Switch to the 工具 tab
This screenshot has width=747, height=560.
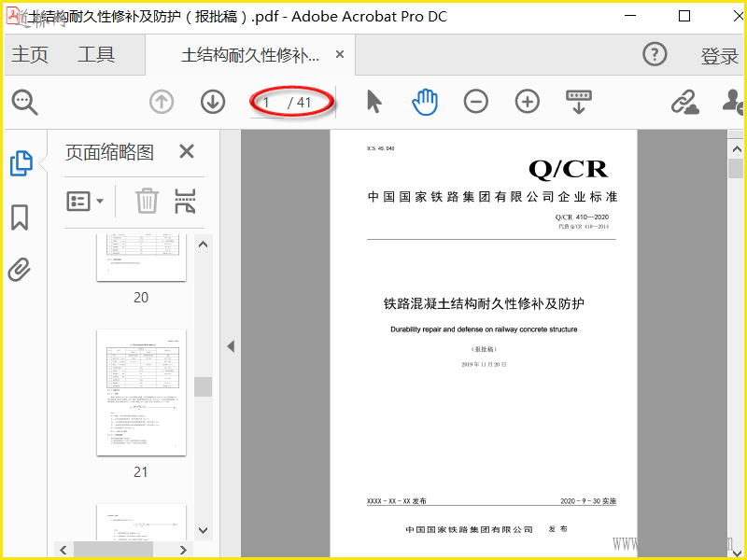coord(96,54)
